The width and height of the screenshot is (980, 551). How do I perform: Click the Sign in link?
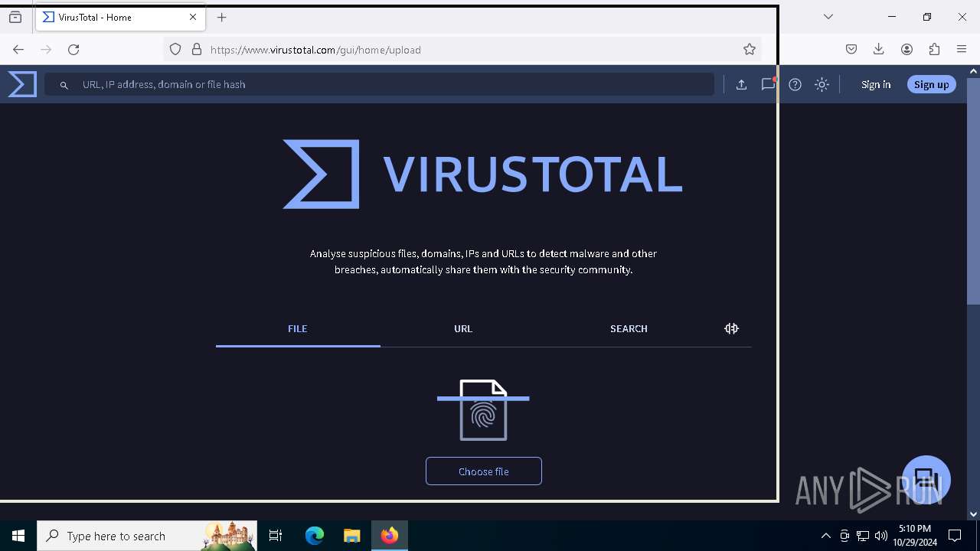point(876,85)
